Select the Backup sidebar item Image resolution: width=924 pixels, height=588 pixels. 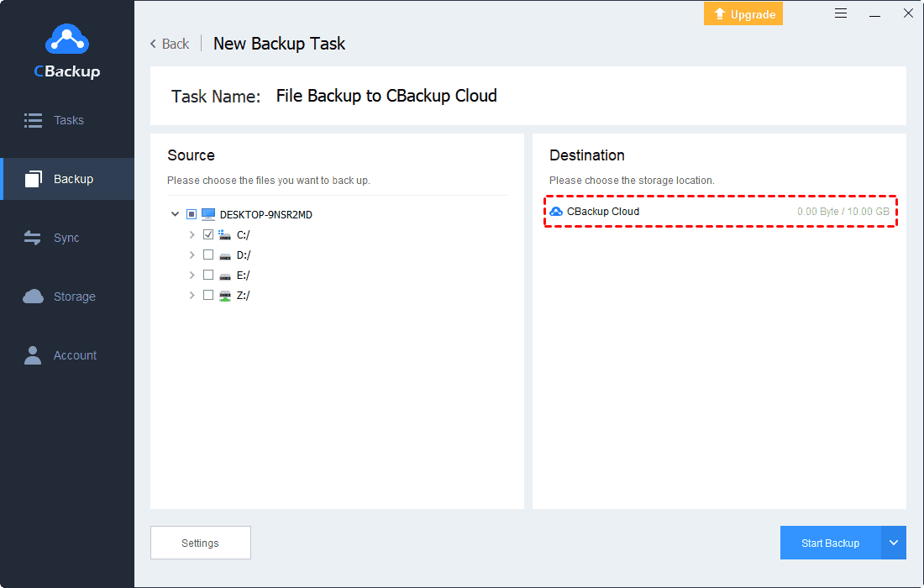pos(67,179)
